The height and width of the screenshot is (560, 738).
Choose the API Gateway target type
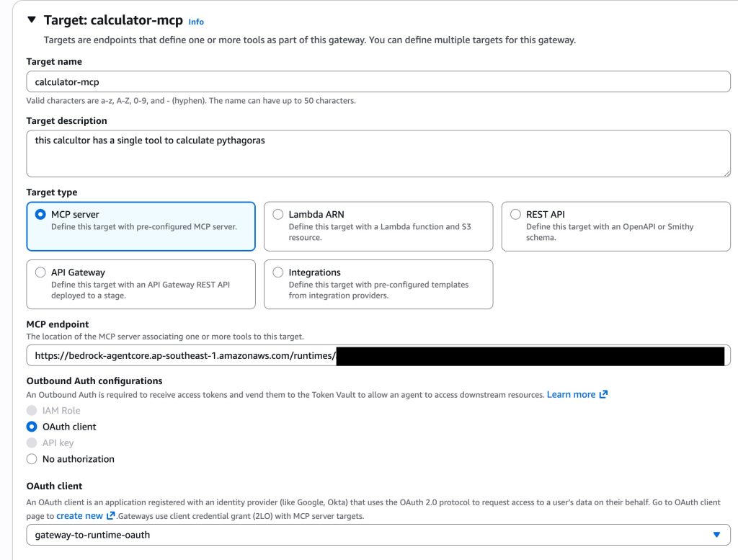point(41,272)
